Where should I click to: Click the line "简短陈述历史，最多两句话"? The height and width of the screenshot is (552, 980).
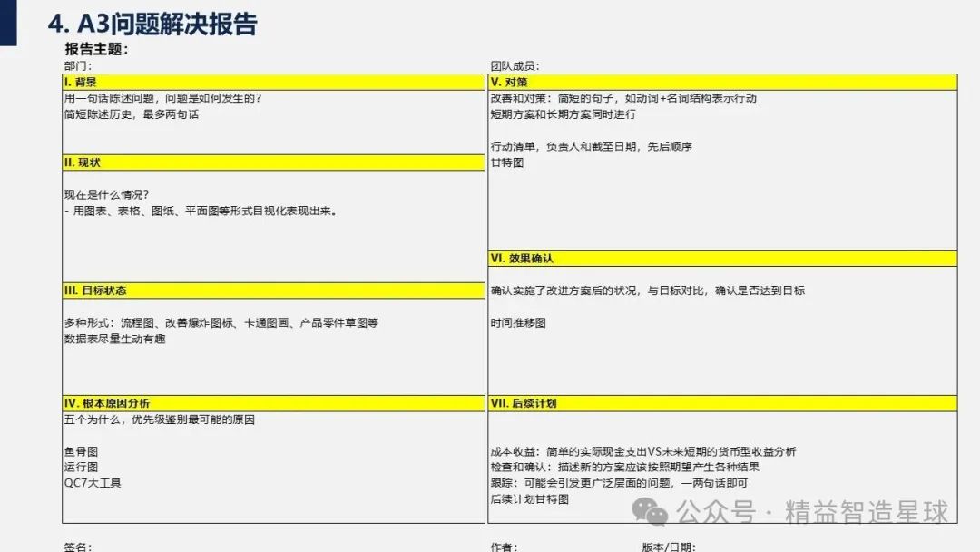tap(132, 114)
